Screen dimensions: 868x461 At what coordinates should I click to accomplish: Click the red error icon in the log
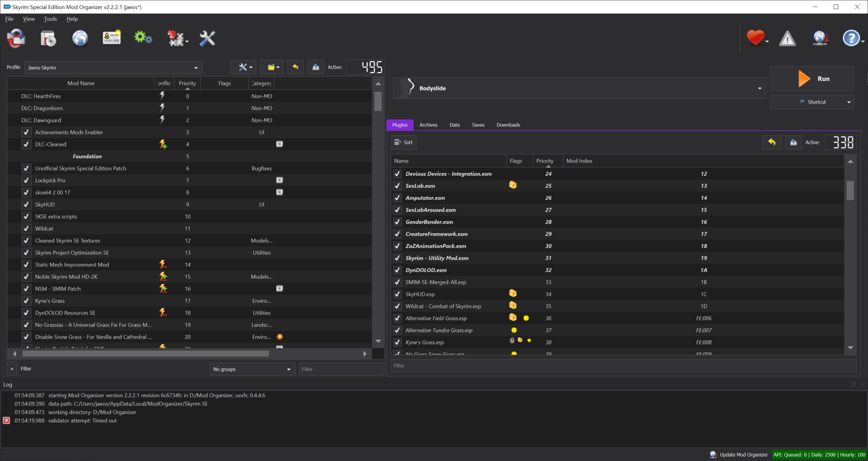pyautogui.click(x=6, y=421)
